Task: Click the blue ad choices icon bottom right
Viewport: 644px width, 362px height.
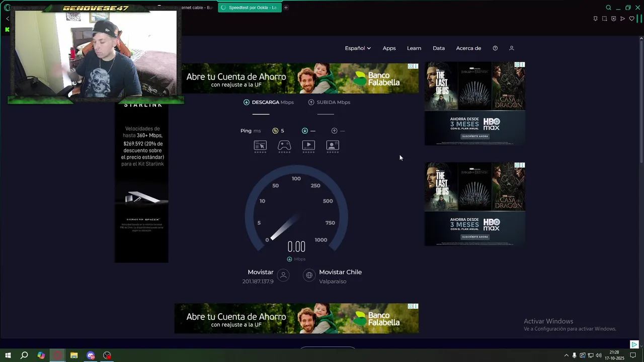Action: point(634,344)
